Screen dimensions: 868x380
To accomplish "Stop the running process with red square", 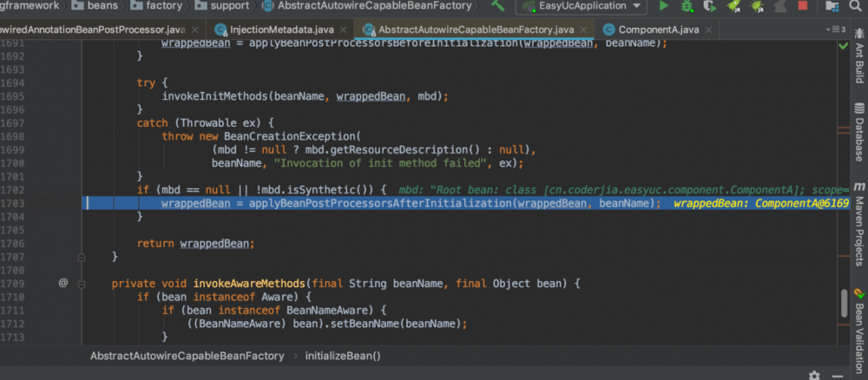I will point(803,7).
